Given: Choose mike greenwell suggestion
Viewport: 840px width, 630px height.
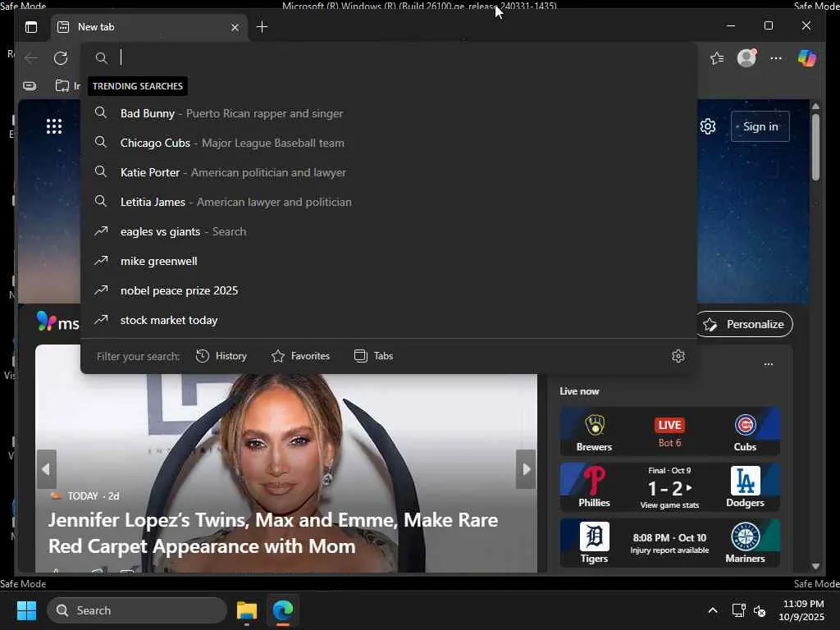Looking at the screenshot, I should pyautogui.click(x=389, y=261).
